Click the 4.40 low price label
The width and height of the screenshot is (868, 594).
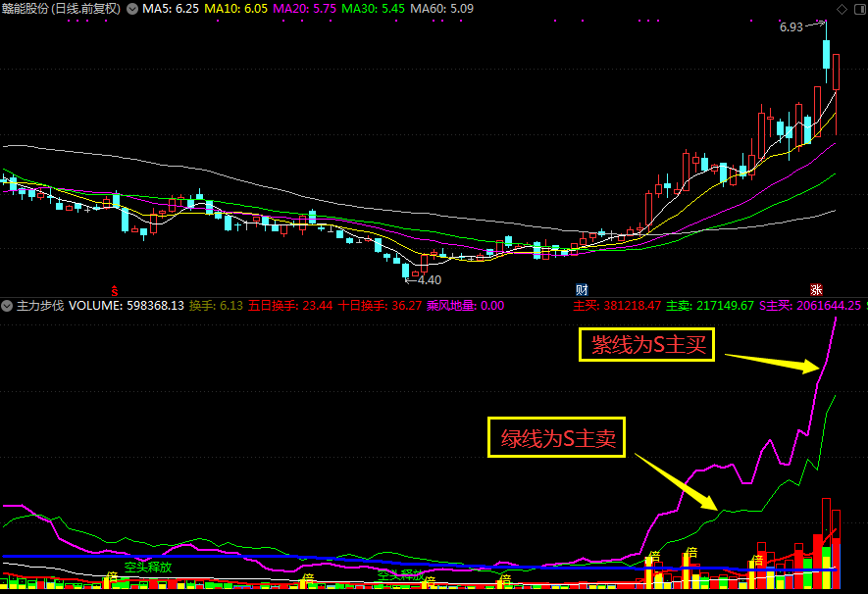tap(429, 280)
